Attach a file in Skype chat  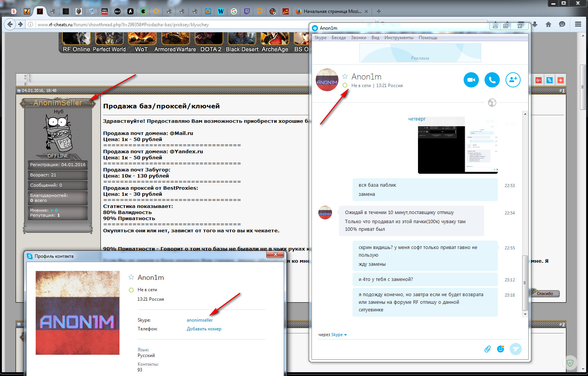click(488, 349)
